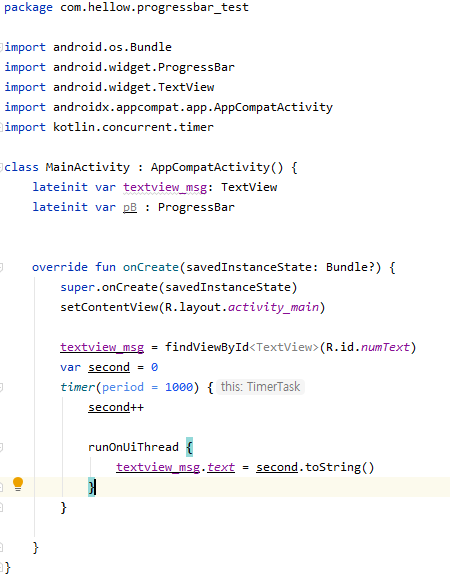The image size is (450, 588).
Task: Select the android.widget.TextView import
Action: click(134, 87)
